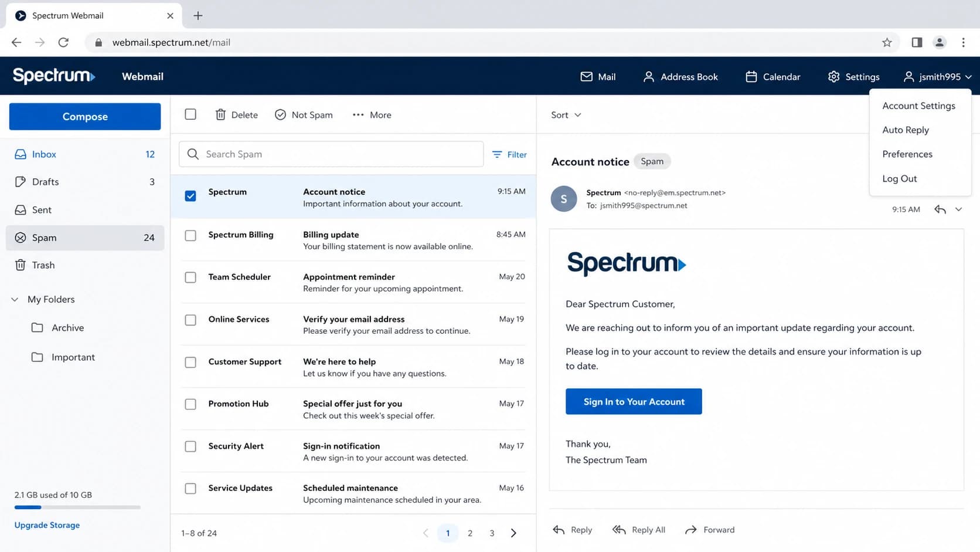Click the Delete trash icon in toolbar
Viewport: 980px width, 552px height.
220,115
